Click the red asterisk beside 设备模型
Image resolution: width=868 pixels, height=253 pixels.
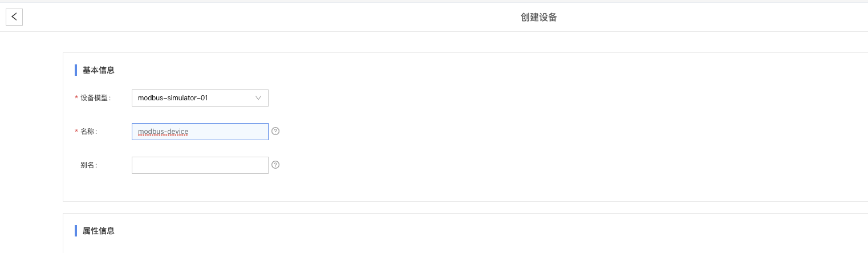click(x=76, y=98)
